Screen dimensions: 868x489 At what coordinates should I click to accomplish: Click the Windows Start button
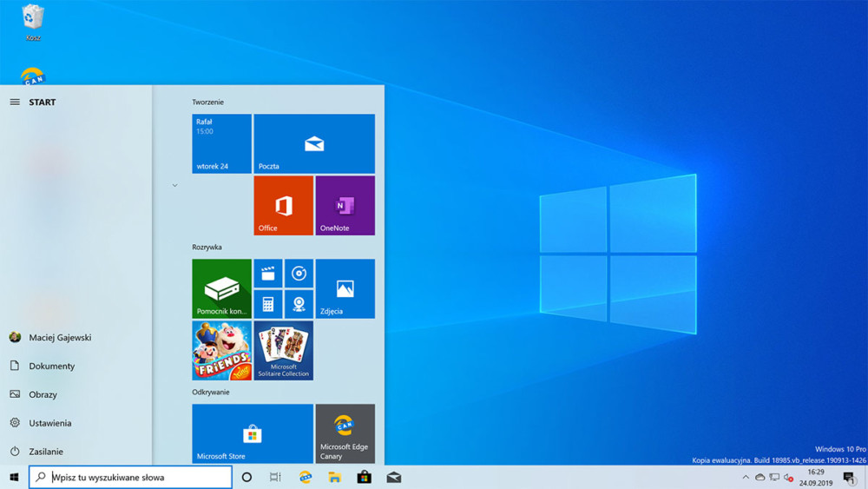pos(15,477)
